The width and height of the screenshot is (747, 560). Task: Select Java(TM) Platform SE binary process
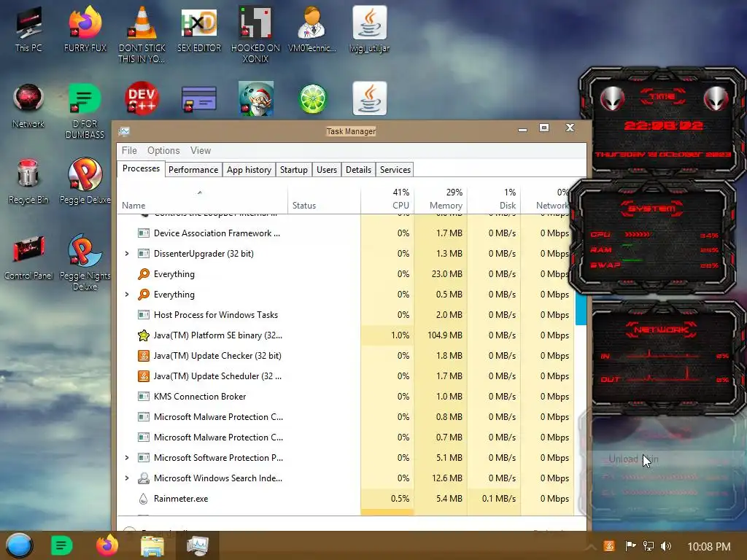(x=345, y=335)
